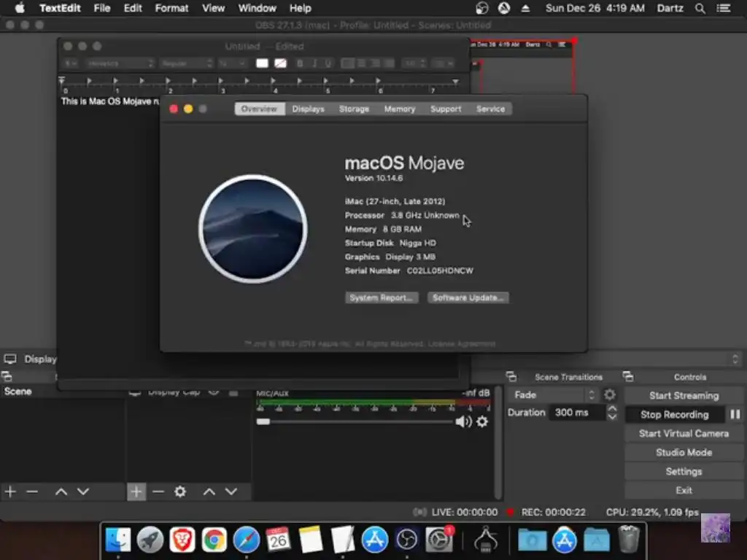This screenshot has width=747, height=560.
Task: Switch to the Storage tab
Action: [x=354, y=109]
